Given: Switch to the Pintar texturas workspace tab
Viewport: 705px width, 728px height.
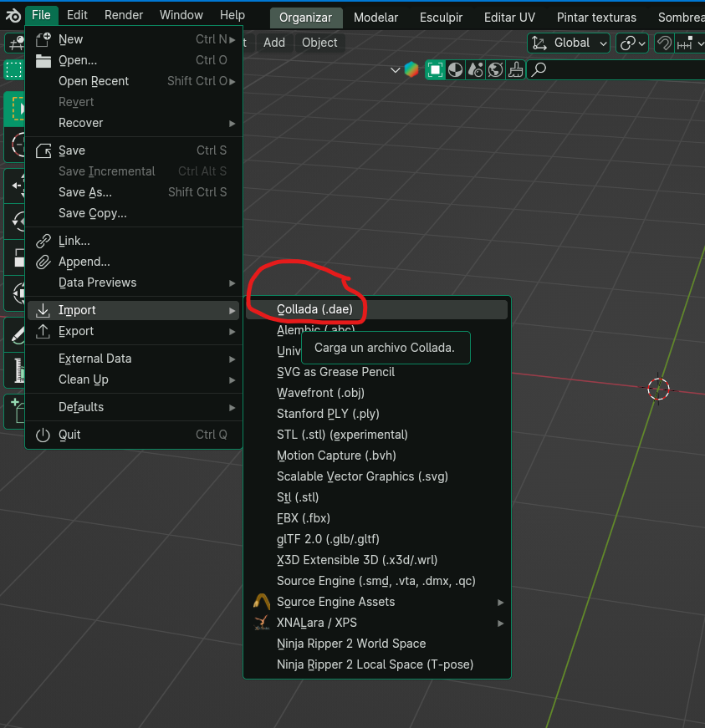Looking at the screenshot, I should coord(596,18).
